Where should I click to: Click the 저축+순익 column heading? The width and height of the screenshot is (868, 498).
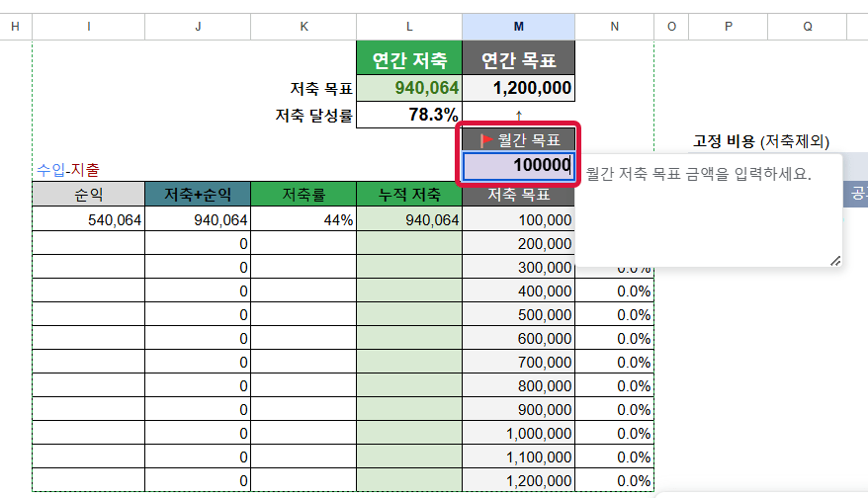(198, 195)
